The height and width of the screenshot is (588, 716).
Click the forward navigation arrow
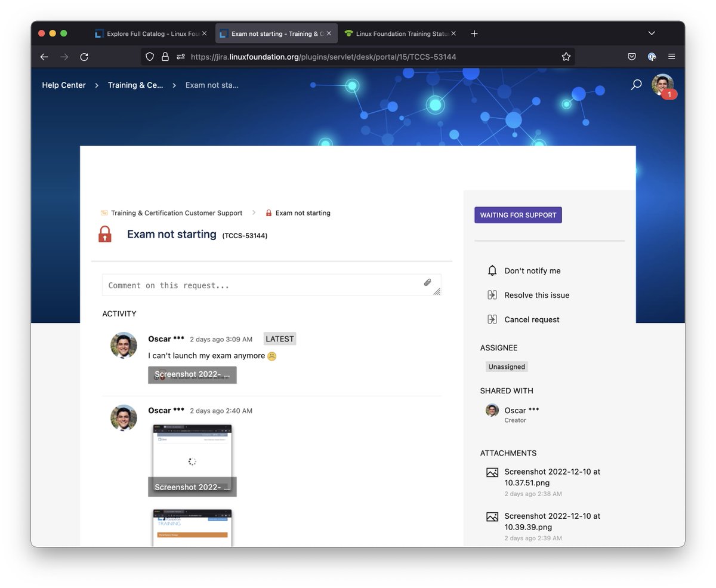click(64, 57)
